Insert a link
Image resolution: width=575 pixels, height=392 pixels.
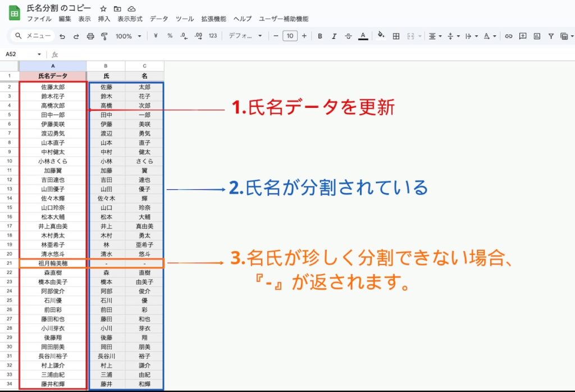[508, 36]
